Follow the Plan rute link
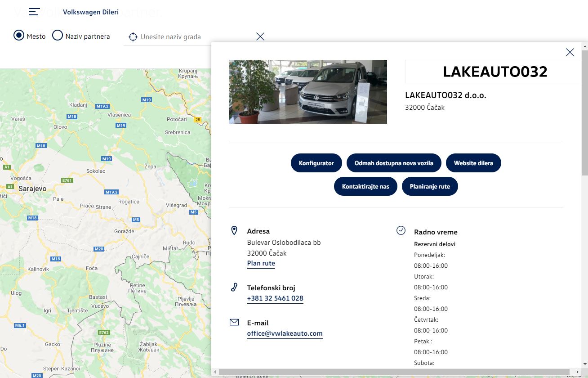The width and height of the screenshot is (588, 378). coord(261,263)
